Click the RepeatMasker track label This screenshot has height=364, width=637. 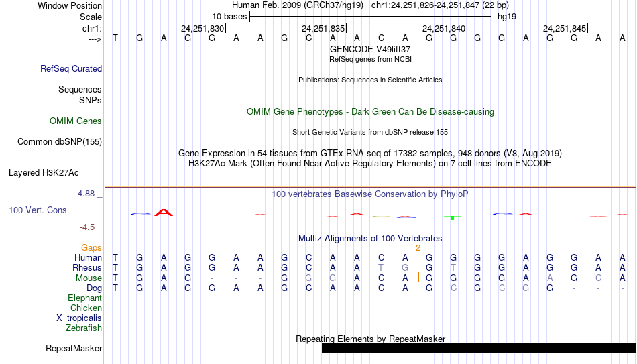point(74,348)
